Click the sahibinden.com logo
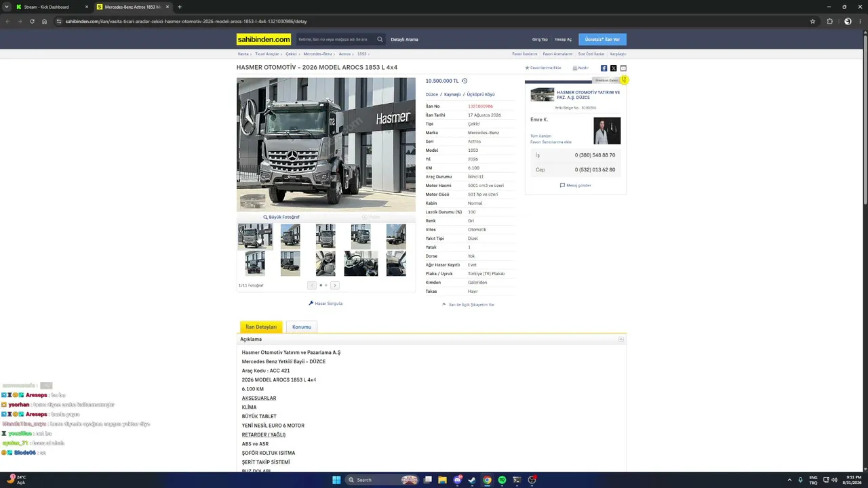This screenshot has height=488, width=868. click(x=263, y=39)
